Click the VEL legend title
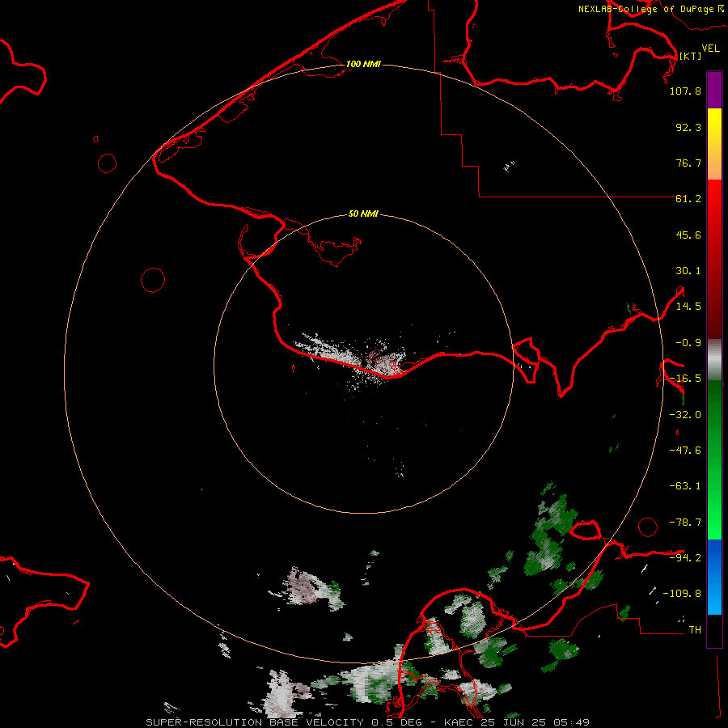The image size is (728, 728). tap(710, 49)
